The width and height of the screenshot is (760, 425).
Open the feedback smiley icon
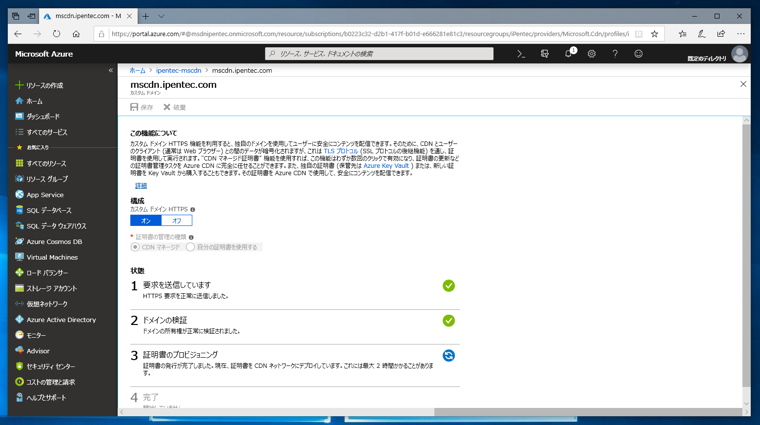pyautogui.click(x=638, y=54)
